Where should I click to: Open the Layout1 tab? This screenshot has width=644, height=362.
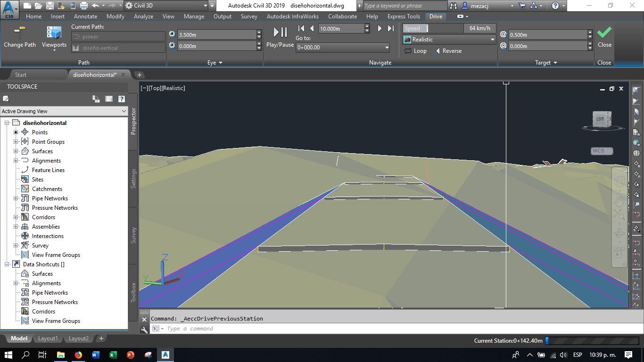point(48,338)
